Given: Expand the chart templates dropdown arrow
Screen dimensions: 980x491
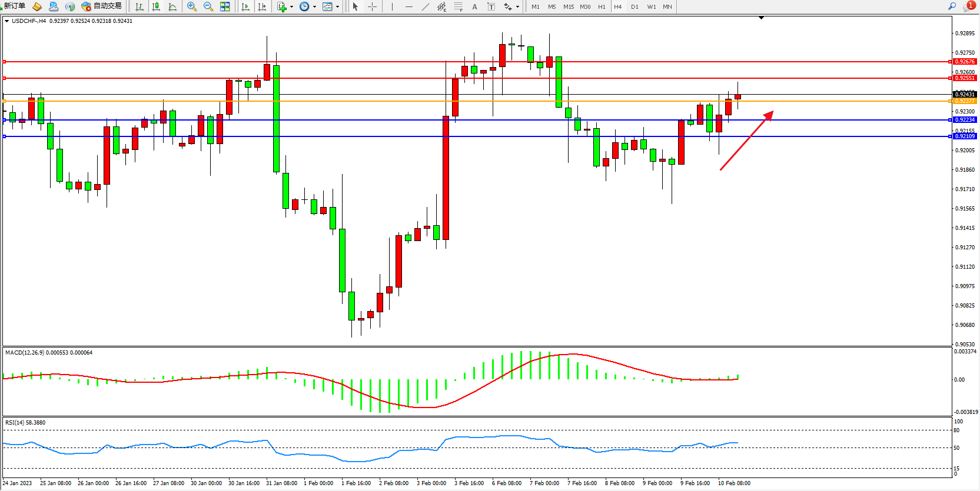Looking at the screenshot, I should coord(337,7).
